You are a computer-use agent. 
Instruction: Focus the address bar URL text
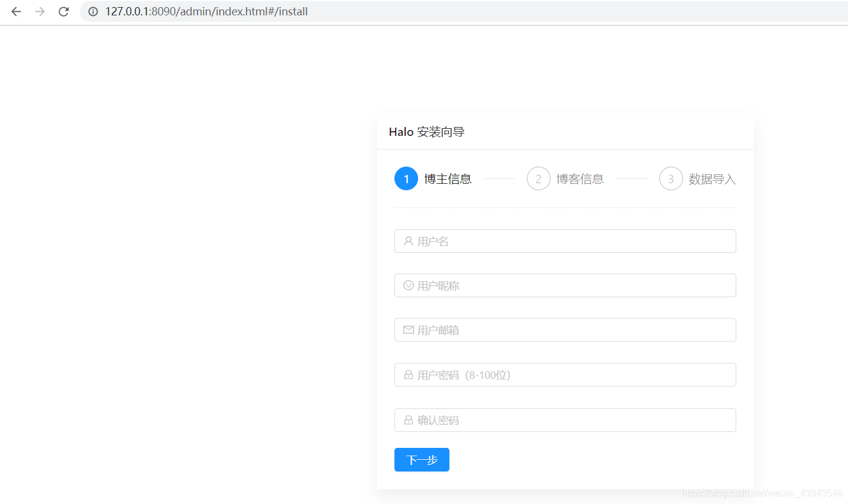pyautogui.click(x=206, y=11)
